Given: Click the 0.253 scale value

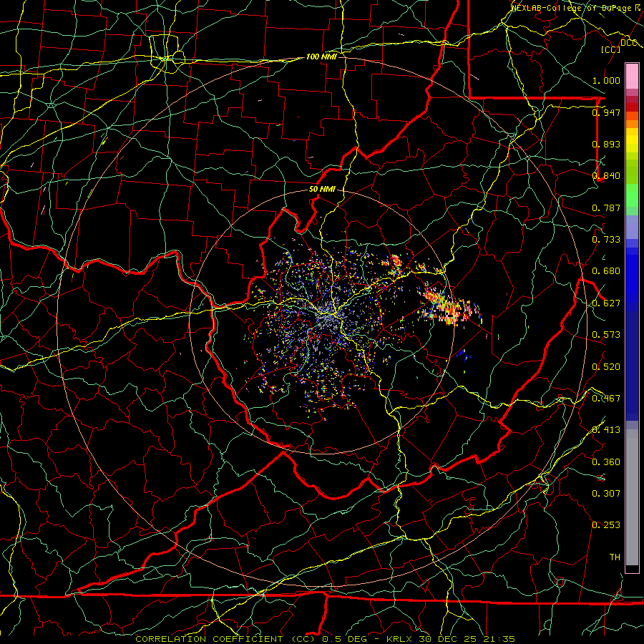Looking at the screenshot, I should [606, 525].
